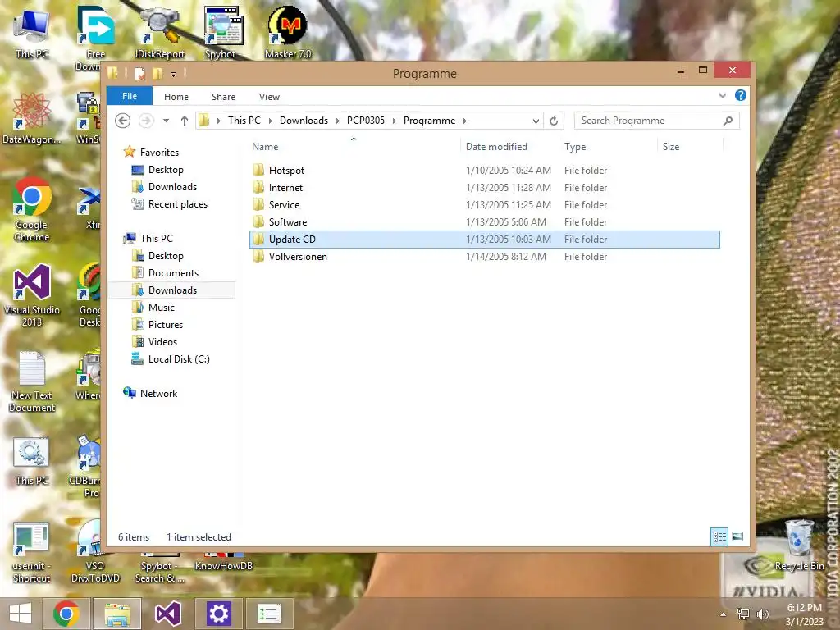The width and height of the screenshot is (840, 630).
Task: Click the Forward navigation arrow
Action: pos(146,121)
